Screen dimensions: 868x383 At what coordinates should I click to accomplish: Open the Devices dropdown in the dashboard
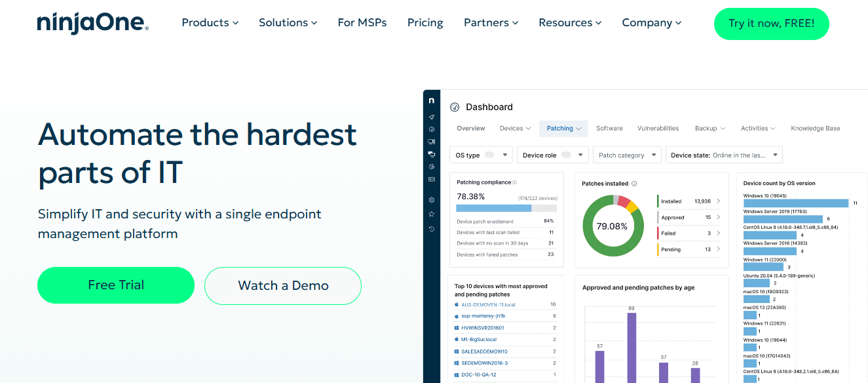click(x=515, y=128)
